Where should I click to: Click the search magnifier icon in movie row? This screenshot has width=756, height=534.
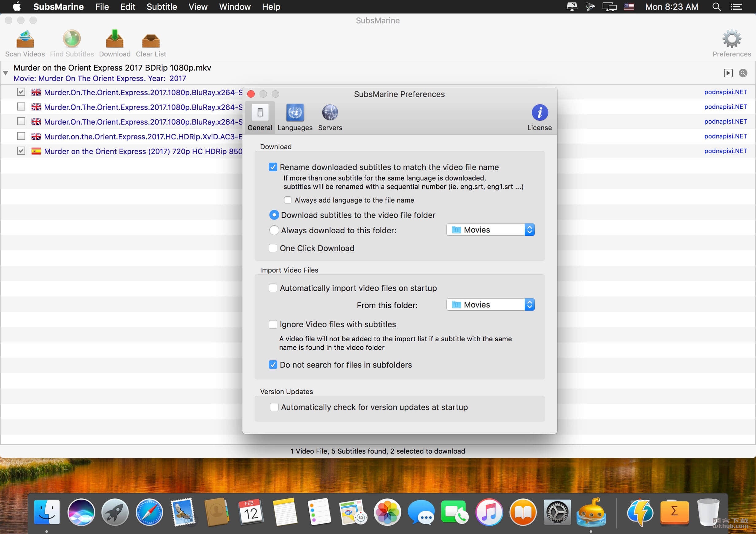(743, 73)
